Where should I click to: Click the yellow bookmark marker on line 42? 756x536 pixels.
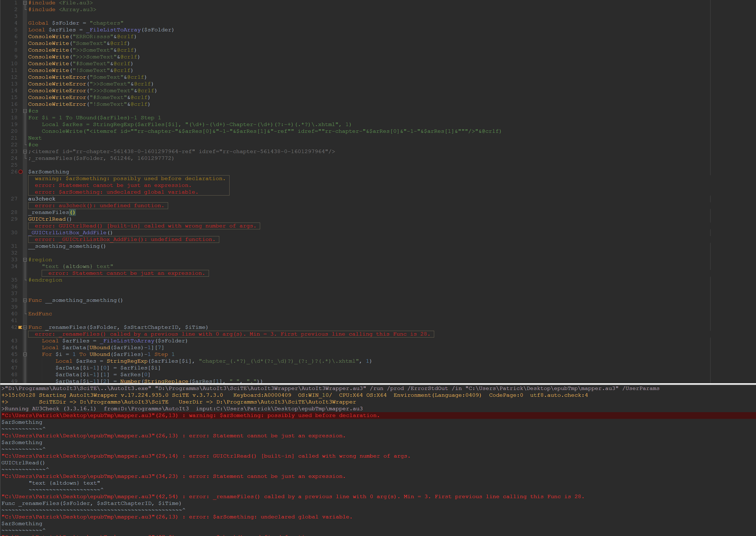coord(20,327)
